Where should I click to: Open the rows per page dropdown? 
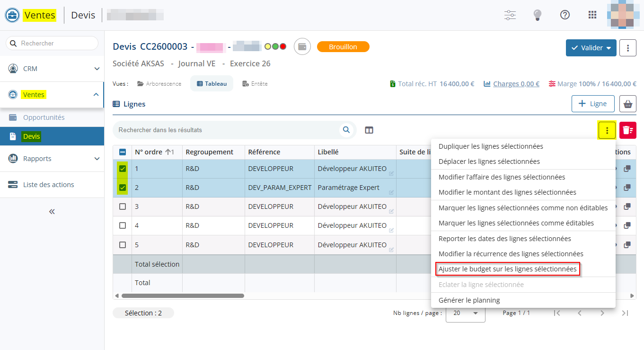point(465,313)
